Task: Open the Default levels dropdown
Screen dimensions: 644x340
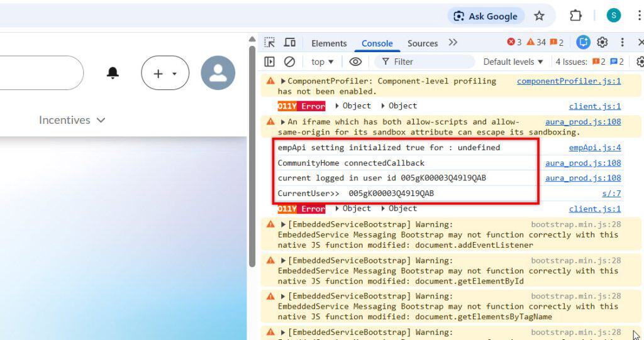Action: 513,62
